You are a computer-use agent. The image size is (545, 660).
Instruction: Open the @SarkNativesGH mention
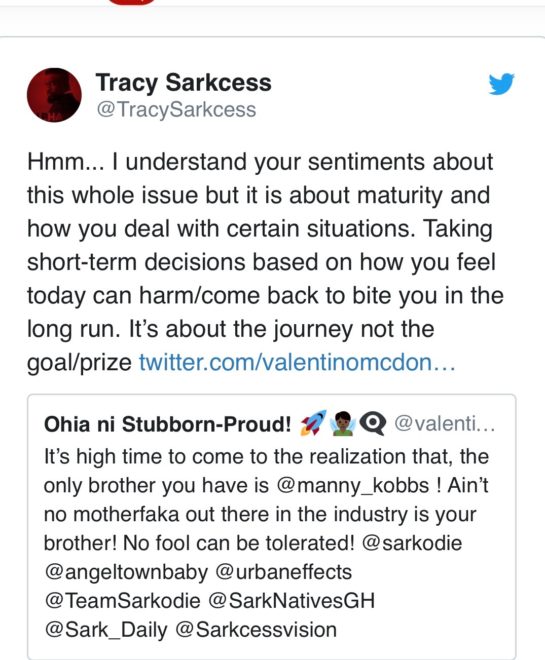(x=291, y=601)
